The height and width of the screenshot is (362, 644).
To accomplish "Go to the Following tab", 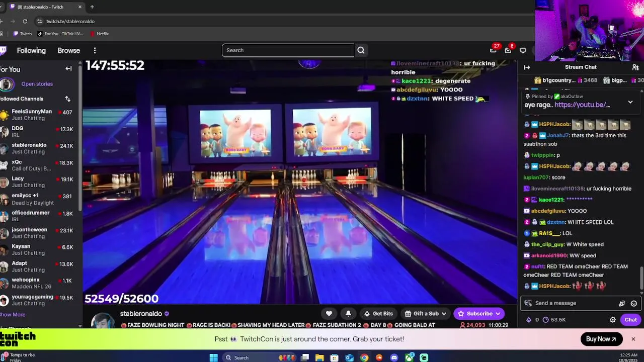I will coord(31,50).
